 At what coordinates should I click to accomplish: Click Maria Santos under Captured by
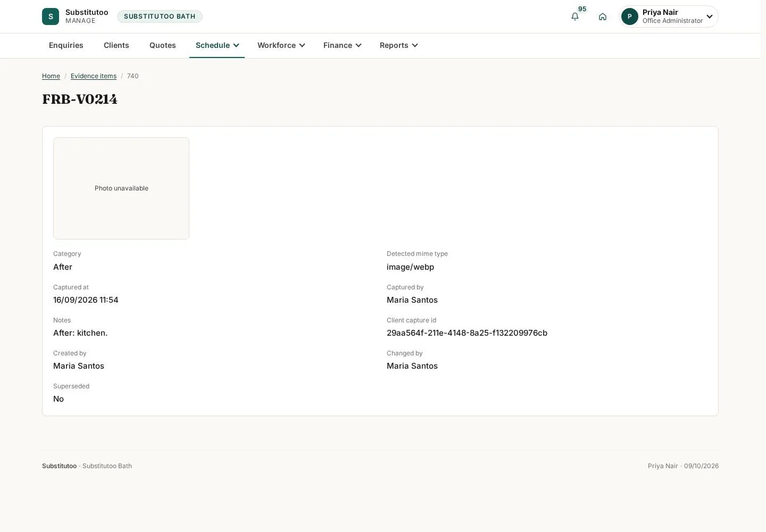coord(412,300)
